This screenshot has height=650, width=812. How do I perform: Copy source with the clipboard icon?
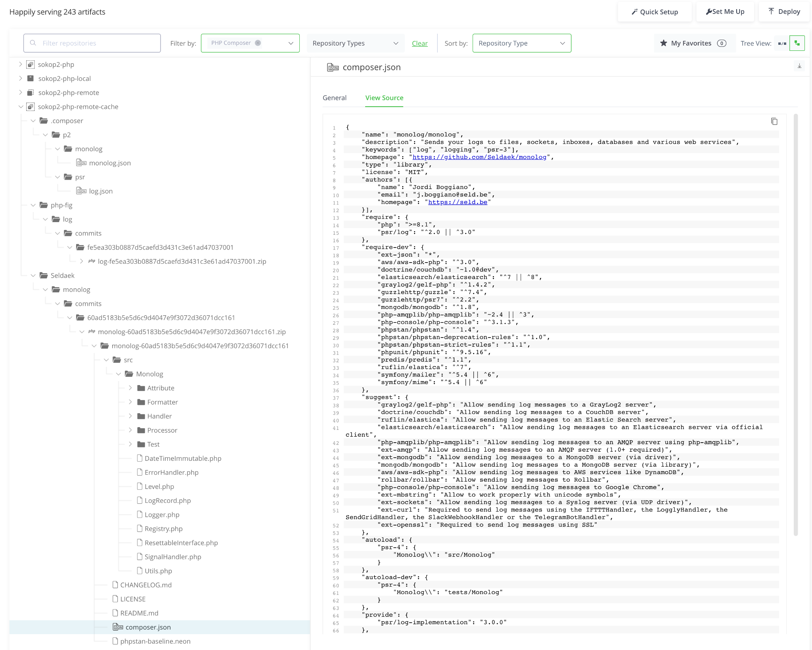tap(774, 121)
